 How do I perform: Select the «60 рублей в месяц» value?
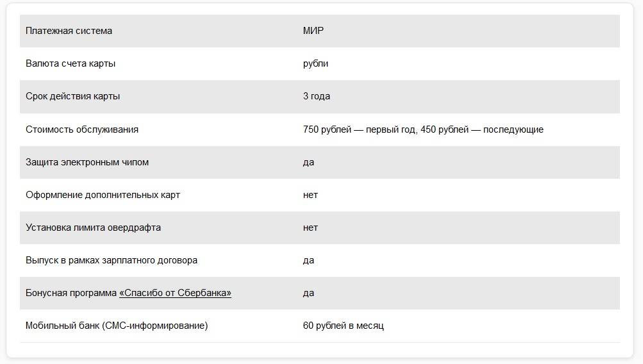coord(343,326)
